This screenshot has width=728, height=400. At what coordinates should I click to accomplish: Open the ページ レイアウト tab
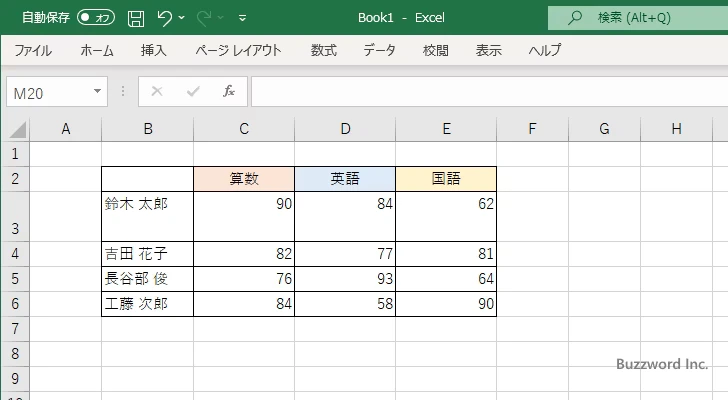pos(238,50)
